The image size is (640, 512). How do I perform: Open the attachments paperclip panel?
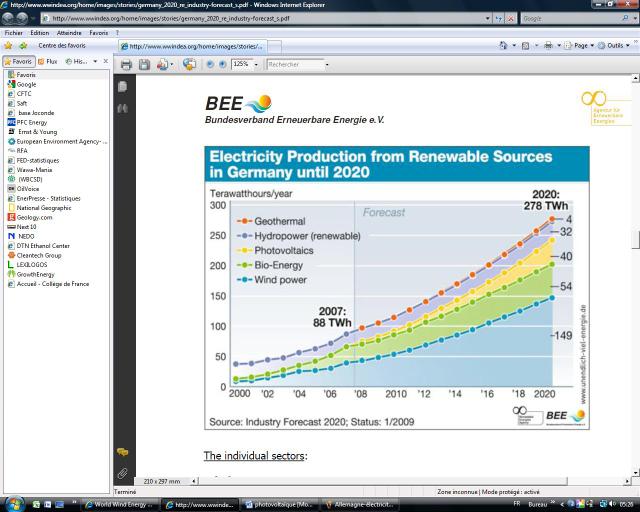pos(122,472)
